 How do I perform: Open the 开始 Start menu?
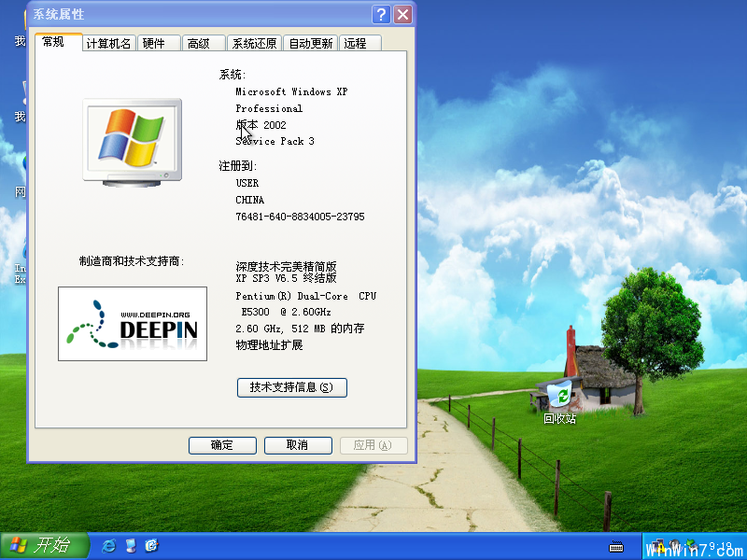pyautogui.click(x=45, y=545)
